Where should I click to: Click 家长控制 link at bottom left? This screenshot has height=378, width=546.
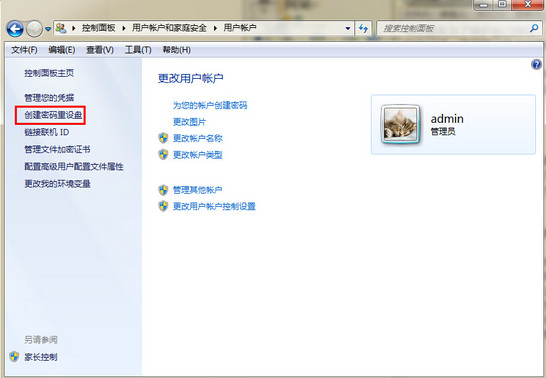click(x=41, y=357)
